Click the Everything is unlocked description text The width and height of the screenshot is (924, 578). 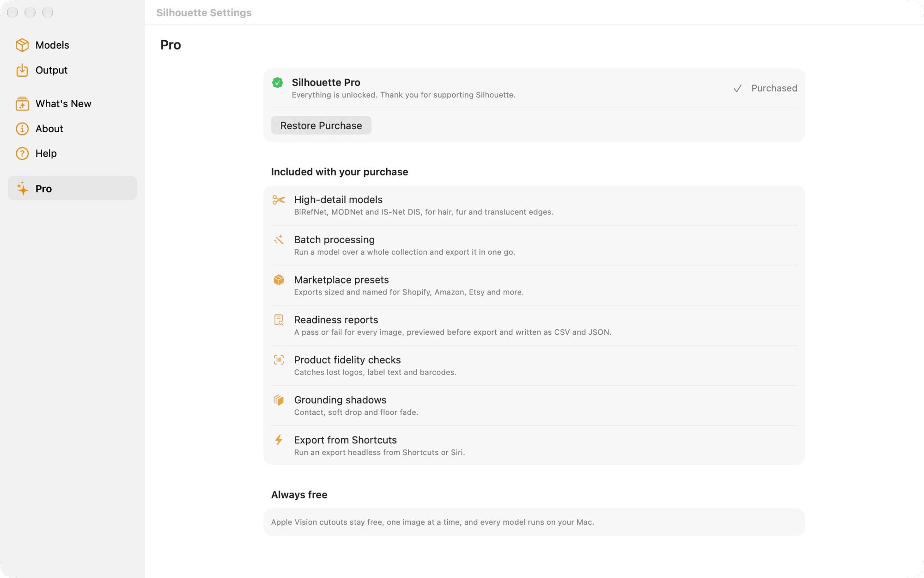pos(404,95)
